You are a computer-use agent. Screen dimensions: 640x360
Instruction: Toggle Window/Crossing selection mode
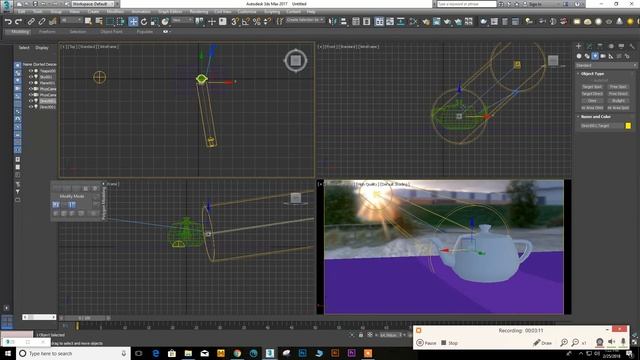121,21
